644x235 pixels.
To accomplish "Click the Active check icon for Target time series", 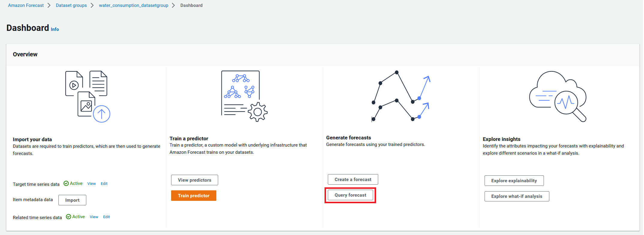I will click(66, 183).
